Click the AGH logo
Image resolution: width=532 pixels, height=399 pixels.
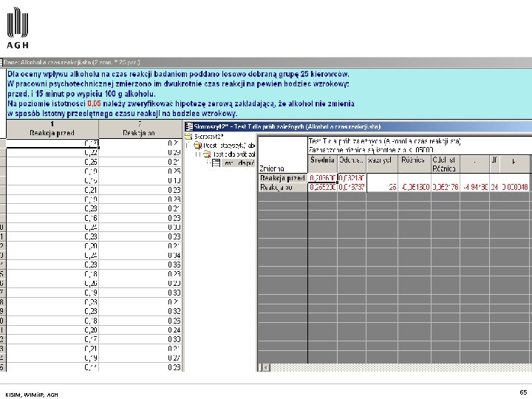coord(17,28)
